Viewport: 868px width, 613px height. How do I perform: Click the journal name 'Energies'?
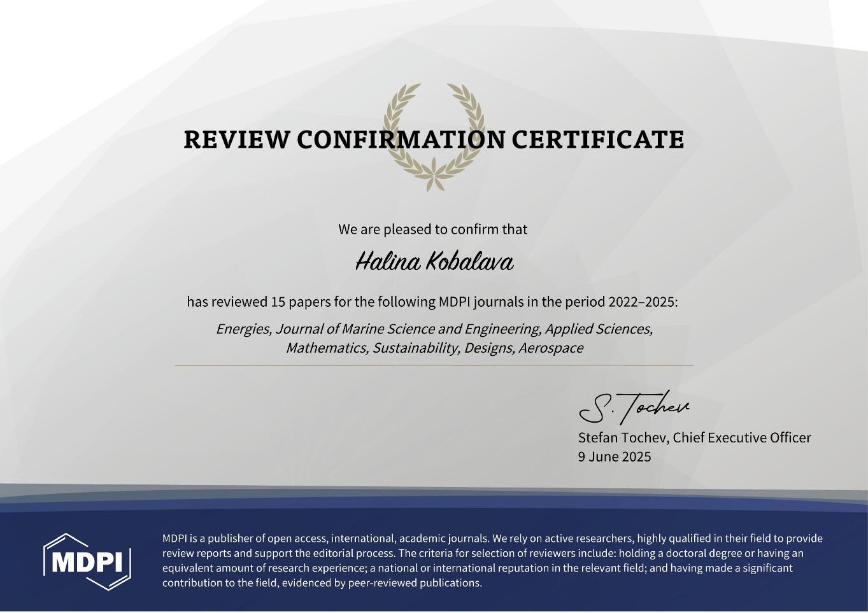243,329
